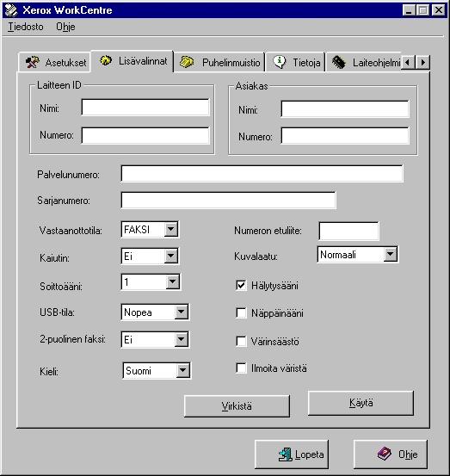Image resolution: width=450 pixels, height=476 pixels.
Task: Uncheck the Hälytysääni checkbox
Action: point(241,286)
